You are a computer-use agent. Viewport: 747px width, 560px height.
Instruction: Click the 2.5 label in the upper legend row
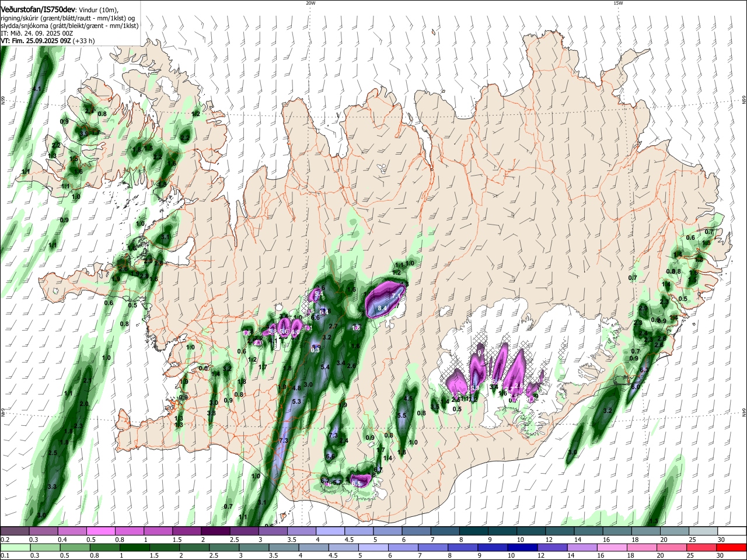coord(234,540)
